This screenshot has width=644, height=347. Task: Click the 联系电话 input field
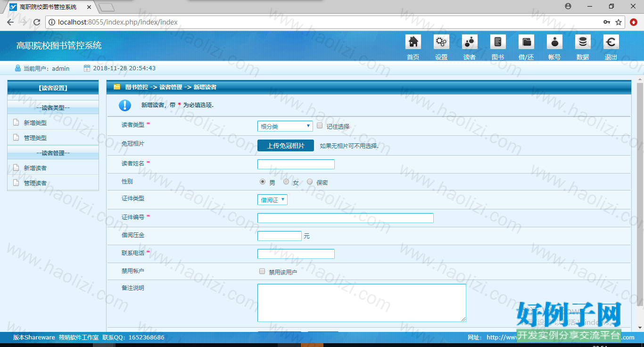[296, 254]
